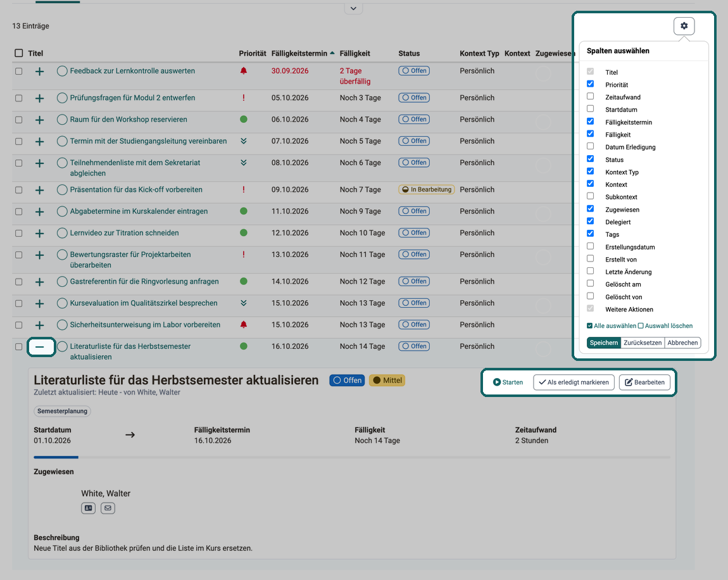Image resolution: width=728 pixels, height=580 pixels.
Task: Click the completion circle for Feedback zur Lernkontrolle auswerten
Action: click(x=62, y=71)
